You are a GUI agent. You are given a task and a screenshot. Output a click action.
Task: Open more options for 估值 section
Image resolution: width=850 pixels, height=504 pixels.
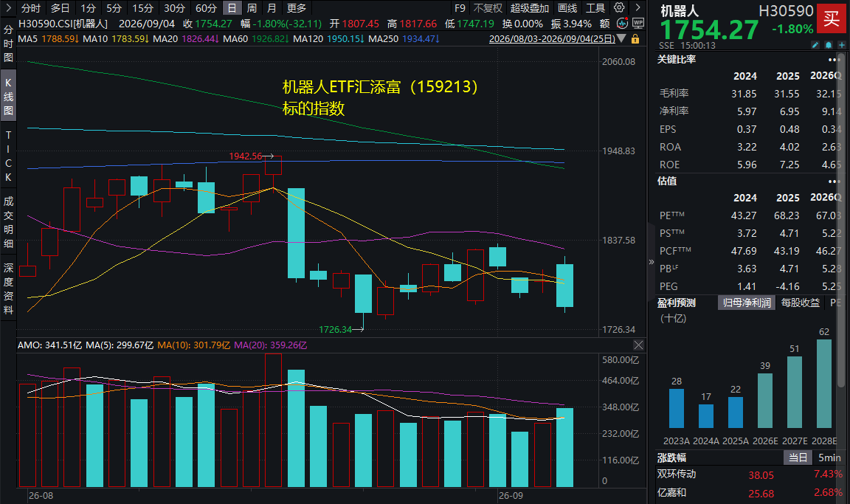click(x=833, y=182)
